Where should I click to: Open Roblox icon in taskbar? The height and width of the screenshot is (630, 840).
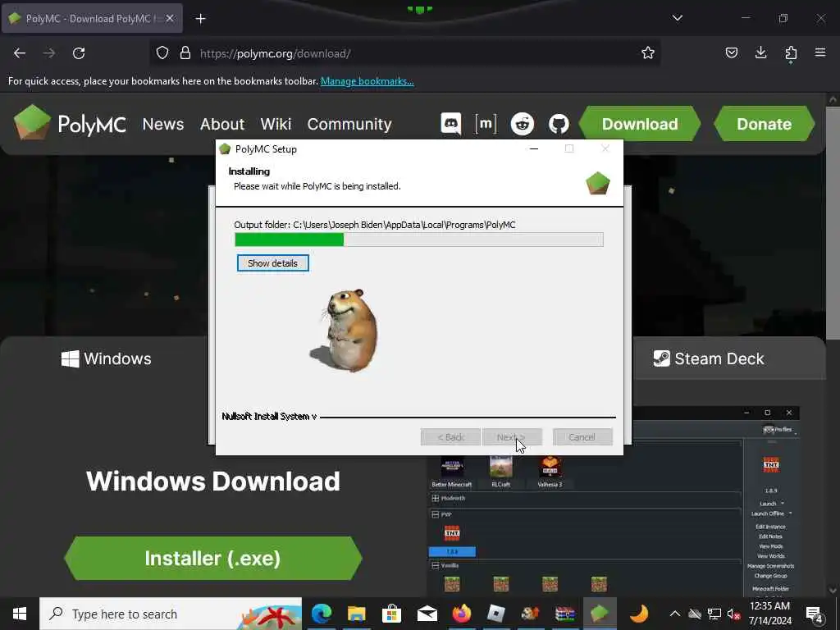[496, 614]
